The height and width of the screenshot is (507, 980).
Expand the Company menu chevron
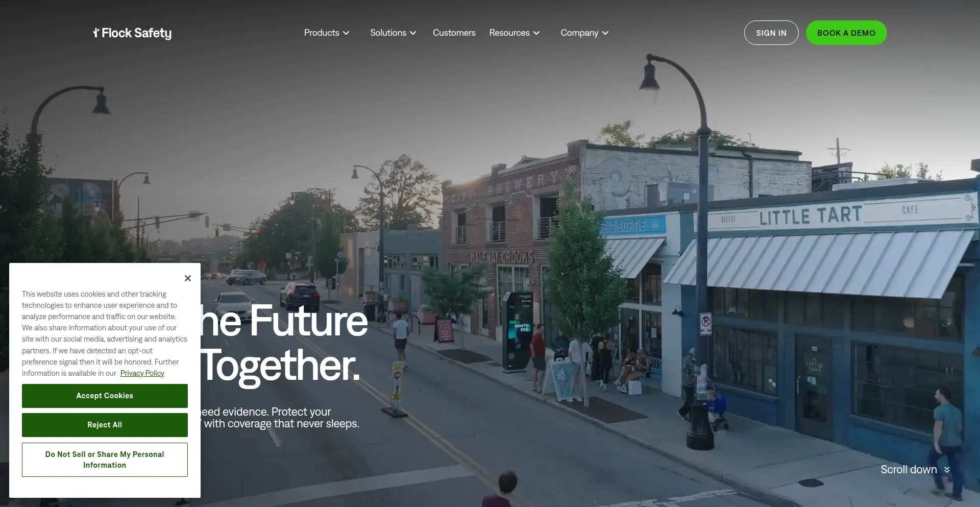605,33
